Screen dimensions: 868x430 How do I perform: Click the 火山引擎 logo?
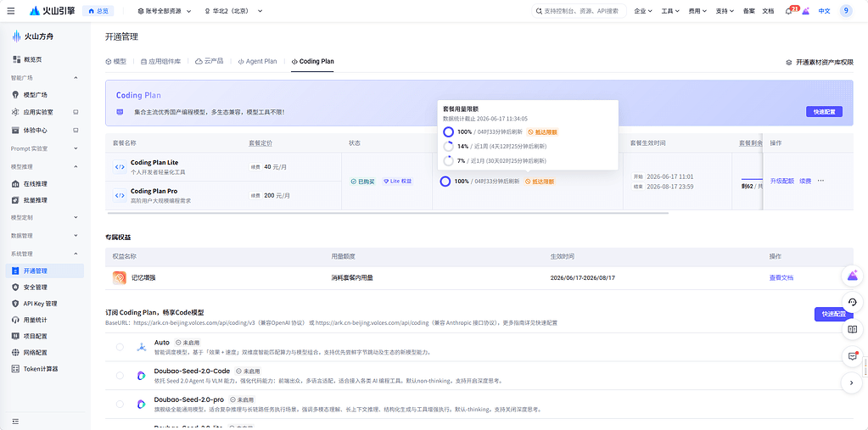pyautogui.click(x=52, y=11)
